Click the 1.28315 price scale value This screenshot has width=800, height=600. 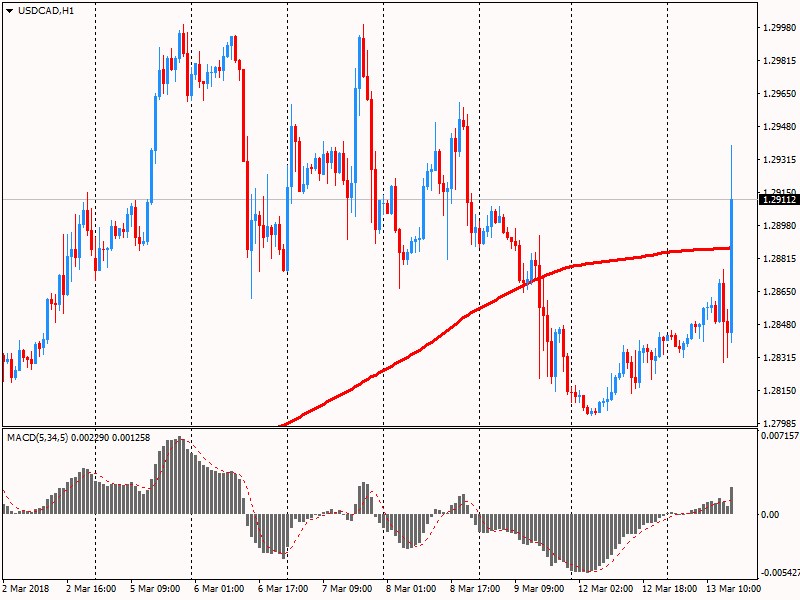[779, 358]
